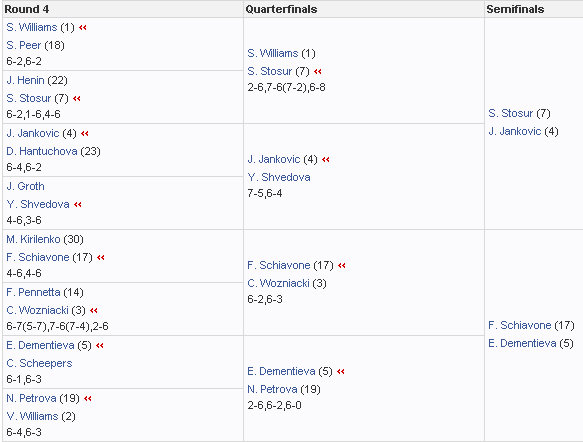The height and width of the screenshot is (442, 583).
Task: Click the D. Hantuchova link
Action: point(42,151)
